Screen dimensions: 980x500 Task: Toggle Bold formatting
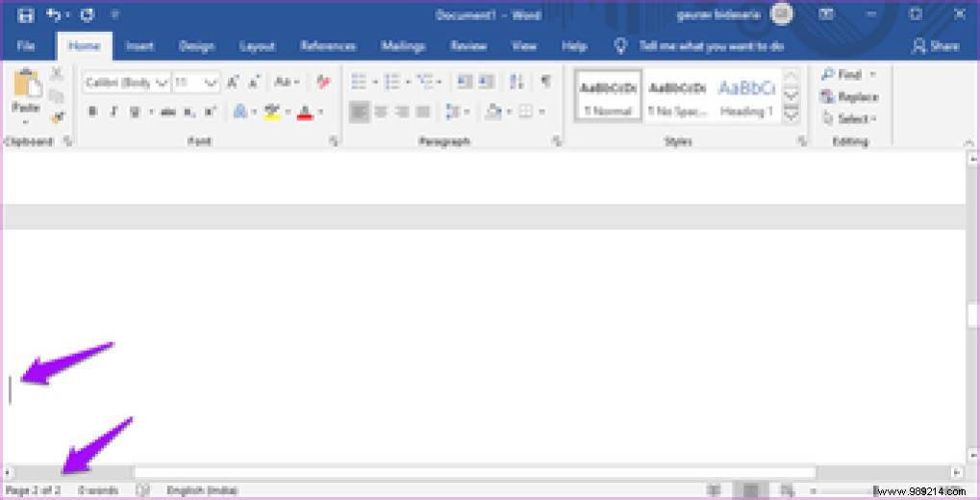point(92,112)
